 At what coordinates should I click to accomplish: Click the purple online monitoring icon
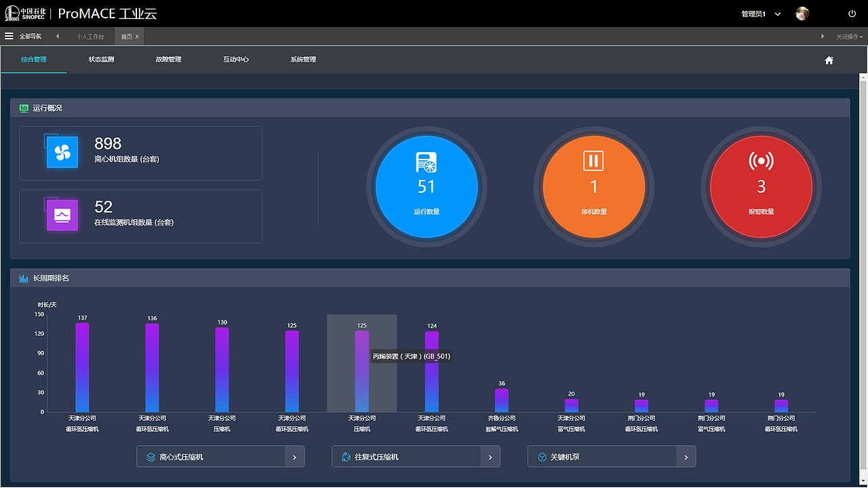coord(62,215)
